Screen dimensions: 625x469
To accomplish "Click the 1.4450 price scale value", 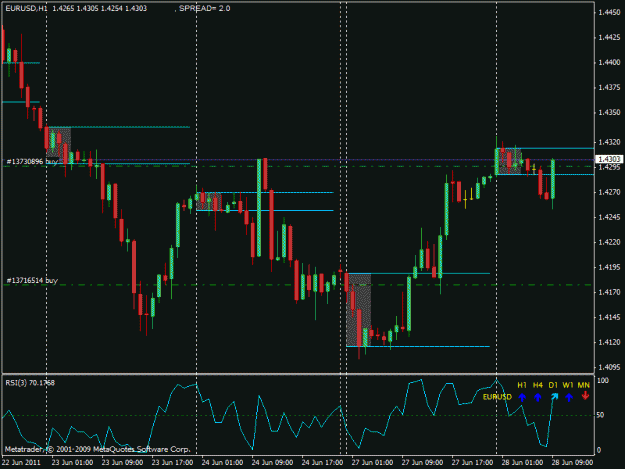I will (609, 12).
